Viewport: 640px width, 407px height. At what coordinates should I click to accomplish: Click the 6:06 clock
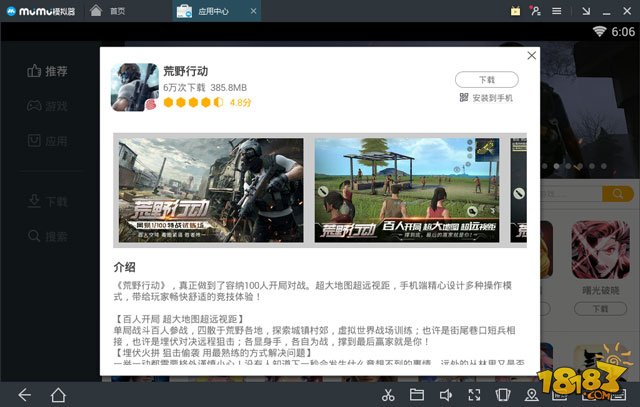623,32
